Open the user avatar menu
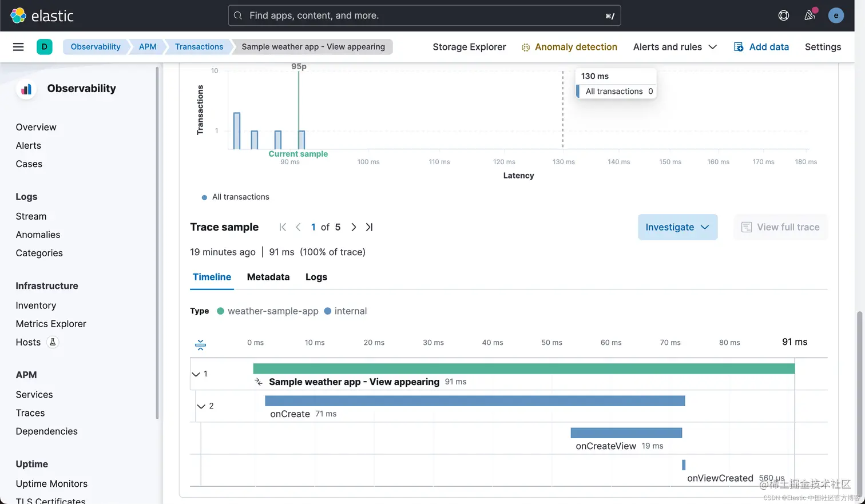 click(836, 15)
